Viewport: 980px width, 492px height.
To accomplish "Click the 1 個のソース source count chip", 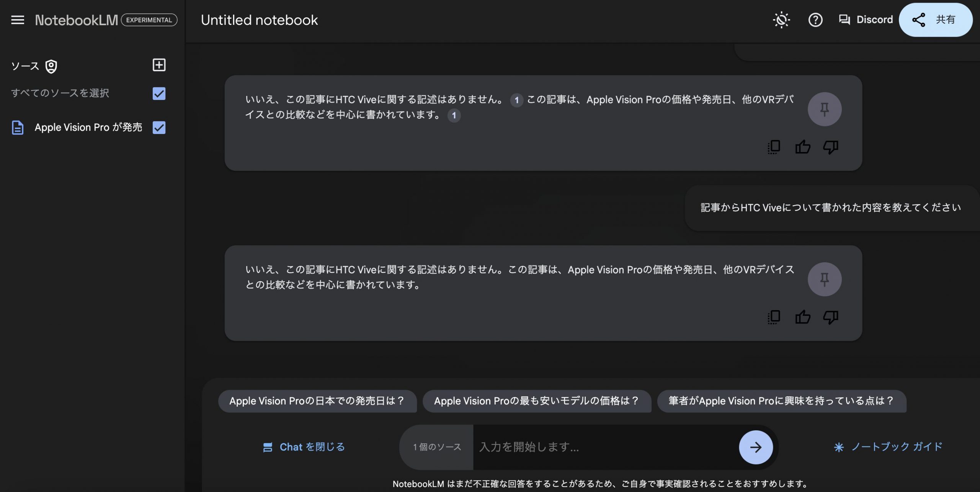I will click(x=437, y=447).
